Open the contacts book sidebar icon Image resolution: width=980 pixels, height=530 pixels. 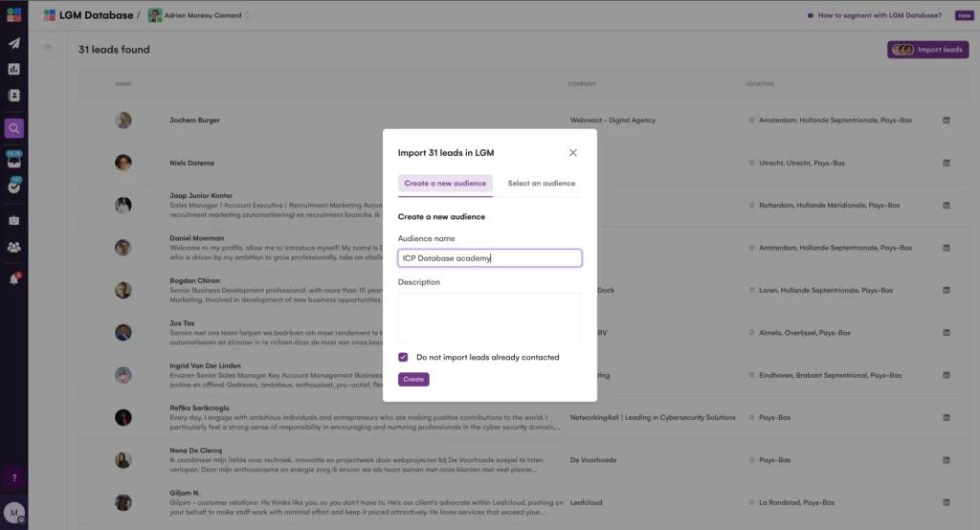(x=13, y=96)
